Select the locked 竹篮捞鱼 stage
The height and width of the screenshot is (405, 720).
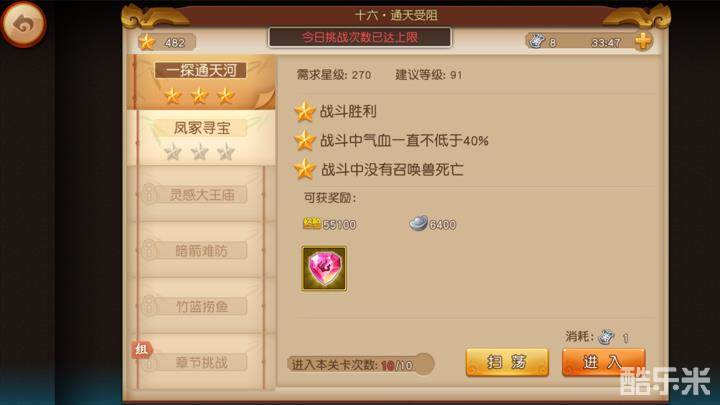click(x=201, y=306)
